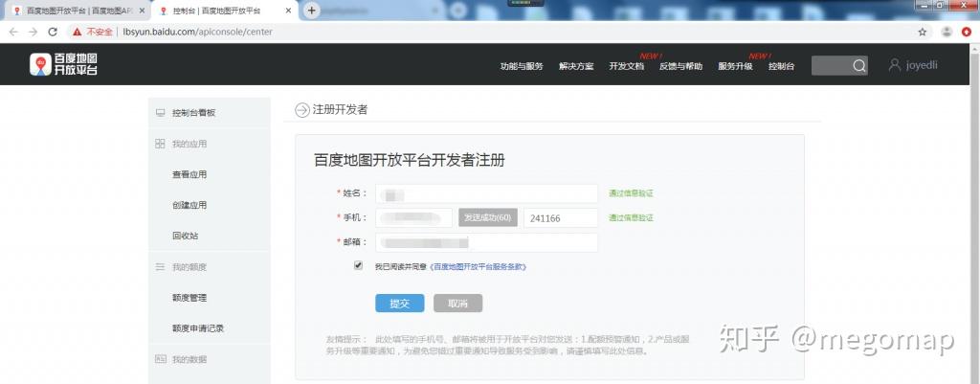Click the red update icon in Chrome toolbar
The height and width of the screenshot is (384, 980).
click(967, 32)
